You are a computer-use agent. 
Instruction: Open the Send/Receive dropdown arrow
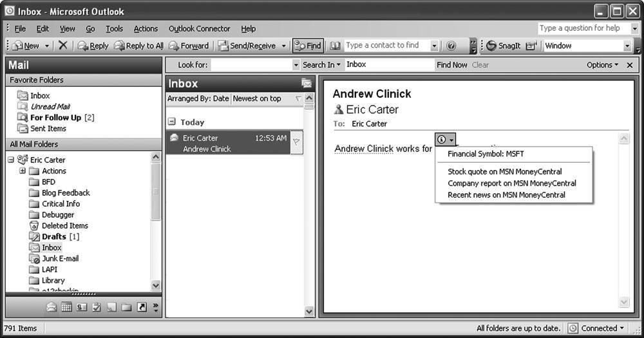pos(284,46)
